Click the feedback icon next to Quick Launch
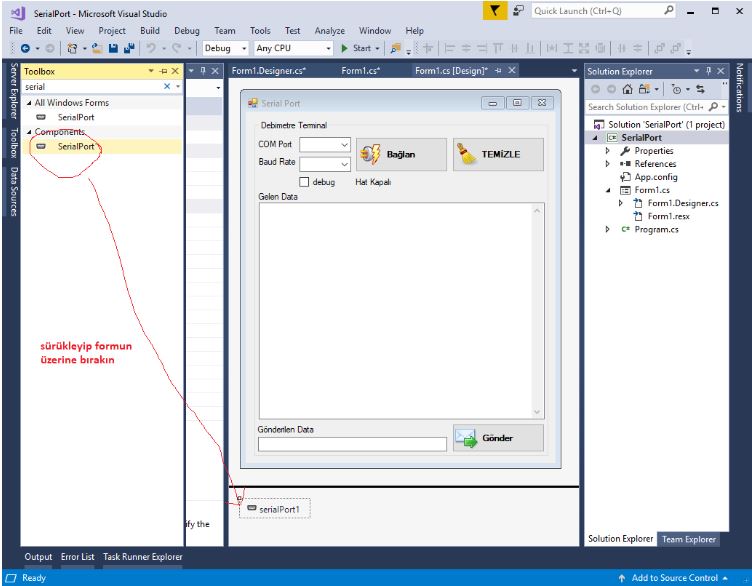This screenshot has height=586, width=752. [518, 11]
